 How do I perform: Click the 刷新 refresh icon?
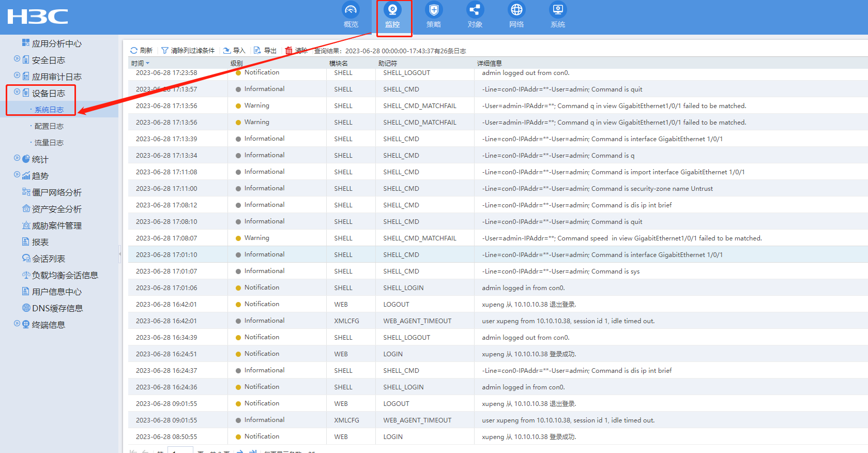tap(134, 51)
